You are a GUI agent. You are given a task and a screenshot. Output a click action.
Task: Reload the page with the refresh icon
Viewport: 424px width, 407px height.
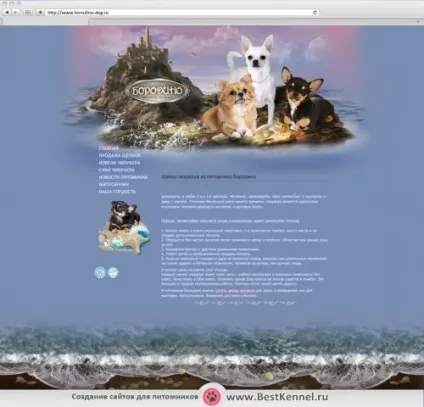pyautogui.click(x=315, y=12)
